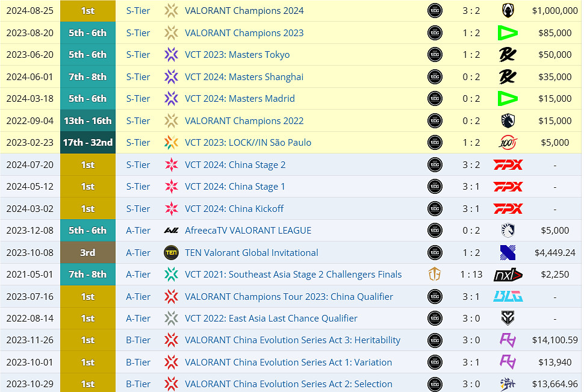The width and height of the screenshot is (584, 392).
Task: Open VCT 2024: Masters Shanghai tournament link
Action: (x=244, y=77)
